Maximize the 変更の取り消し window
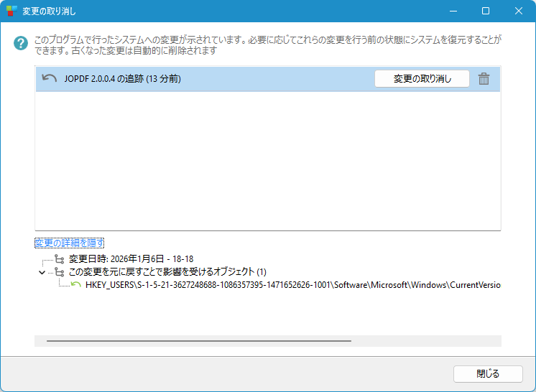This screenshot has height=392, width=536. [486, 11]
